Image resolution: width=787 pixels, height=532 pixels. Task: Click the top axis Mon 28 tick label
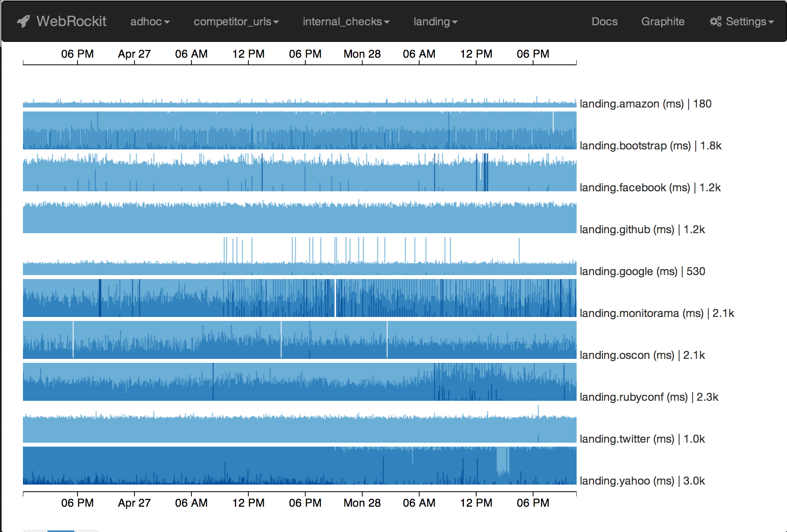tap(362, 54)
